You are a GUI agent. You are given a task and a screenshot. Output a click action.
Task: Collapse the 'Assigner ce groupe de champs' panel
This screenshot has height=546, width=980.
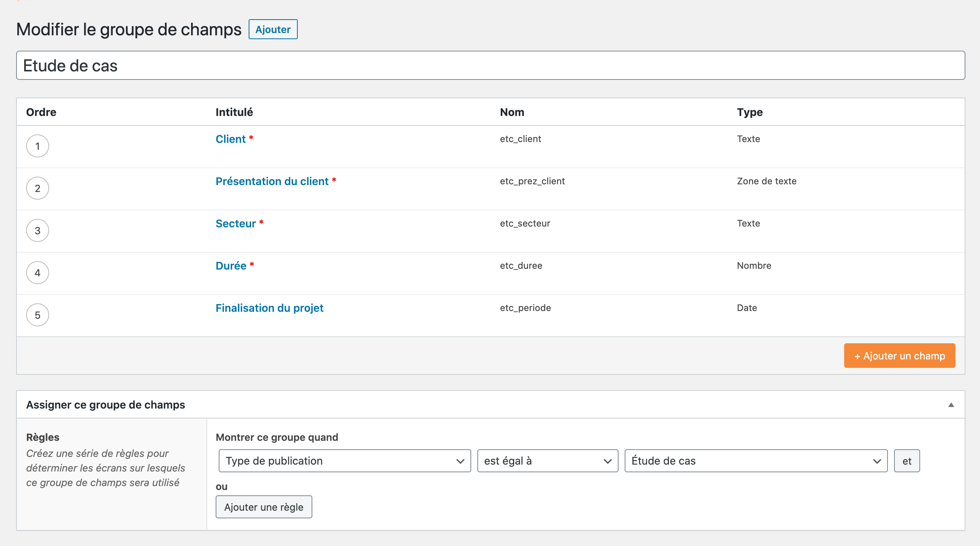click(x=951, y=405)
